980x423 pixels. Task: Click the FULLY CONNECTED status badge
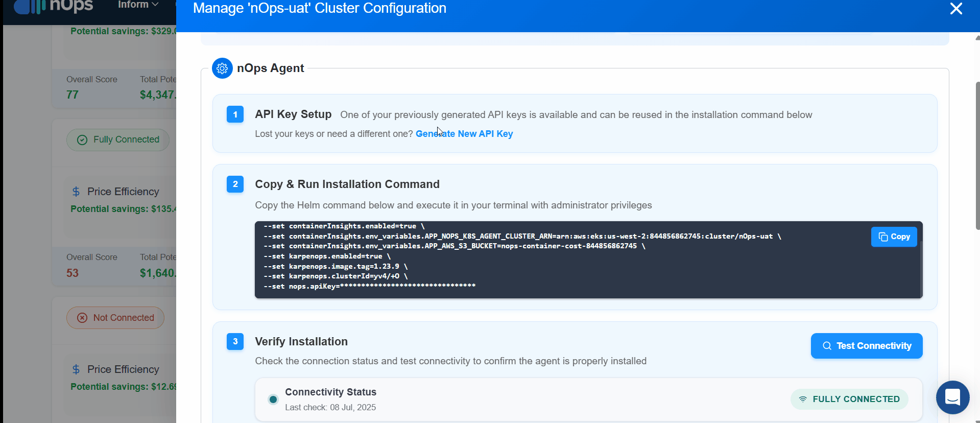pos(849,399)
